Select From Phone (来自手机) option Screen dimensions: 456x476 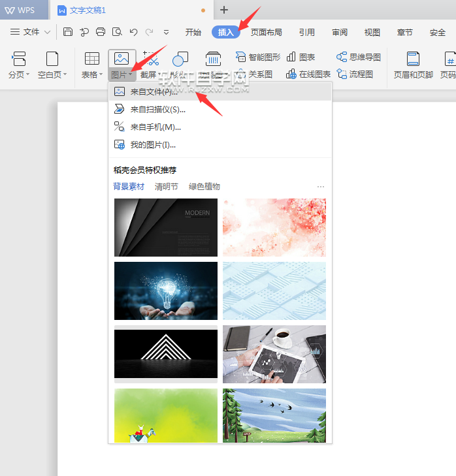[155, 127]
